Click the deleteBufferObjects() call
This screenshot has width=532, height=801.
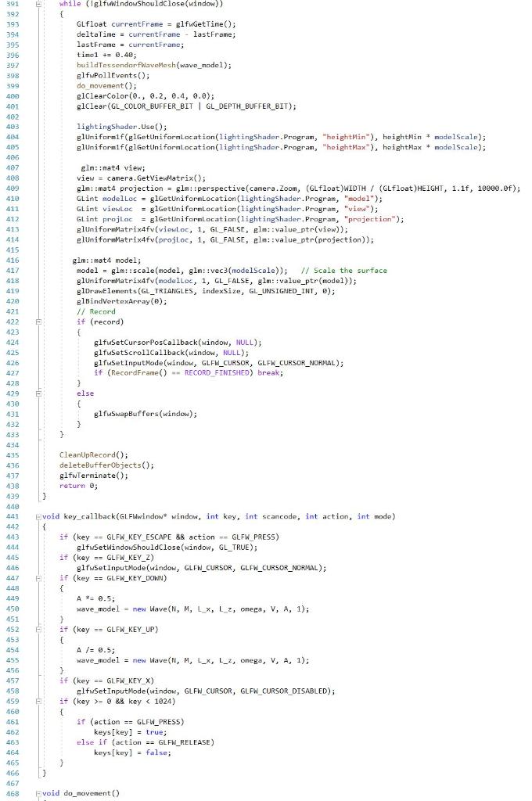point(106,465)
